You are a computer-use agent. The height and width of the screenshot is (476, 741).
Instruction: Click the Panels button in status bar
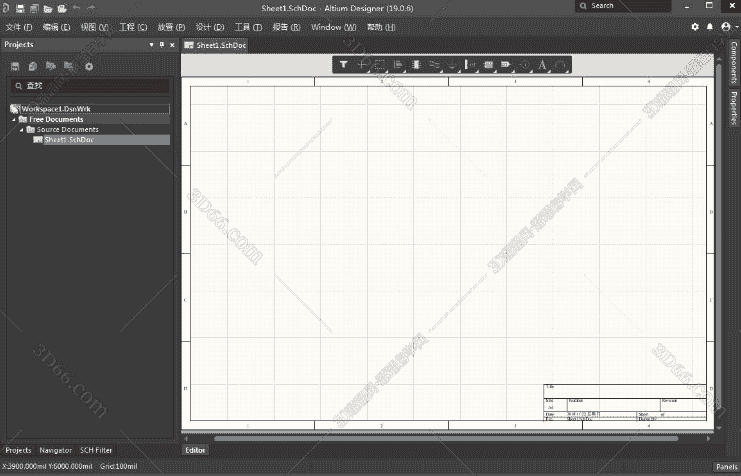pos(725,466)
